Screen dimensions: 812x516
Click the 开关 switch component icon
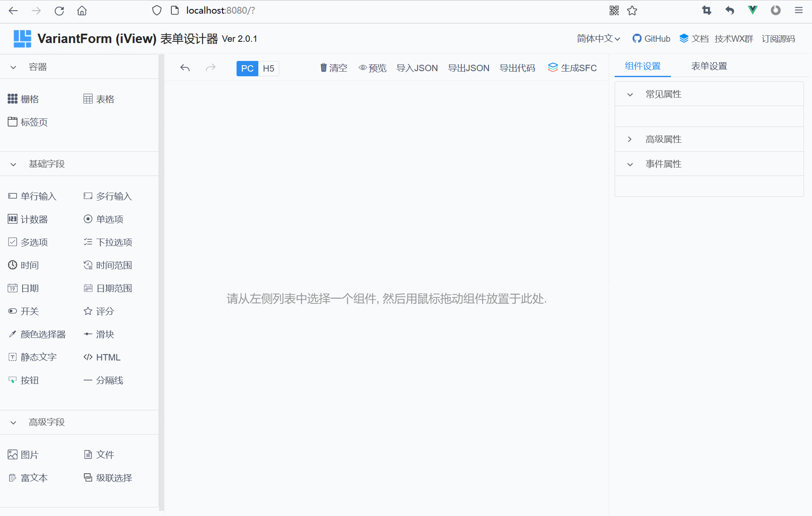point(13,311)
